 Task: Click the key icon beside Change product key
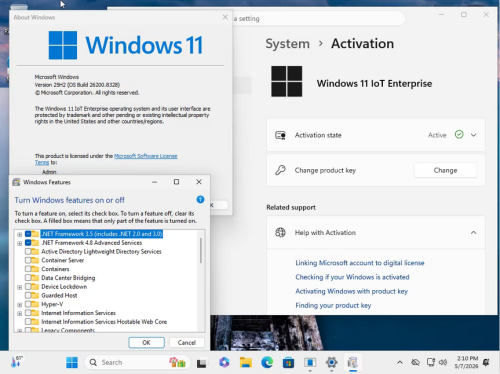(280, 170)
